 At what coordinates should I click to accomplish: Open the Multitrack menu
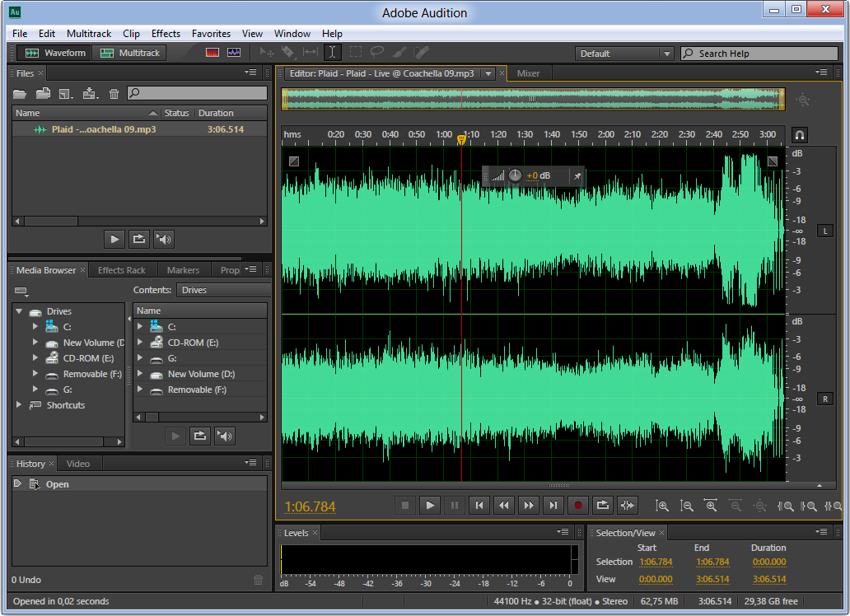pos(89,34)
